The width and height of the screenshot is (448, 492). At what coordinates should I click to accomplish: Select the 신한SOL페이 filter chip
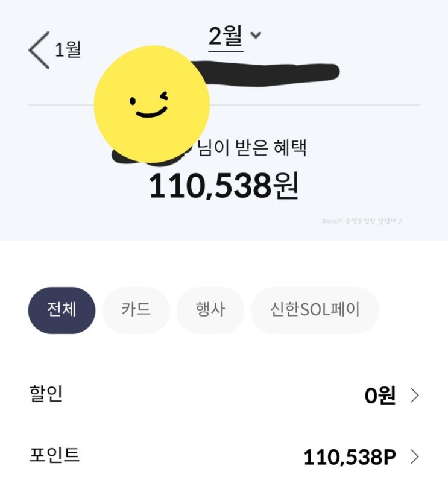pyautogui.click(x=315, y=310)
